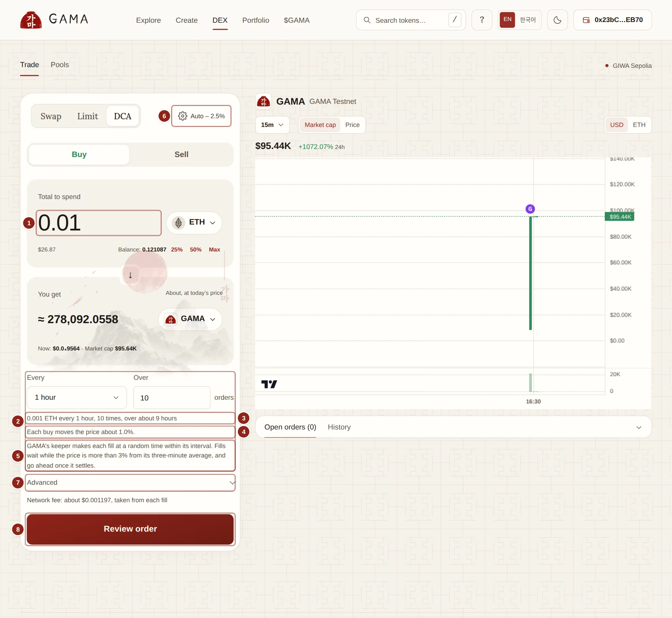Screen dimensions: 672x618
Task: Switch chart to Price view
Action: coord(352,125)
